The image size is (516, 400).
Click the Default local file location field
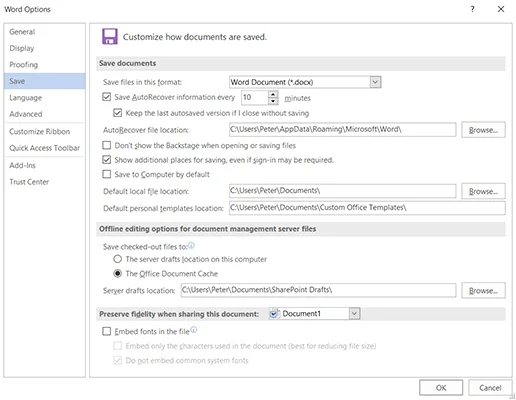(x=342, y=191)
